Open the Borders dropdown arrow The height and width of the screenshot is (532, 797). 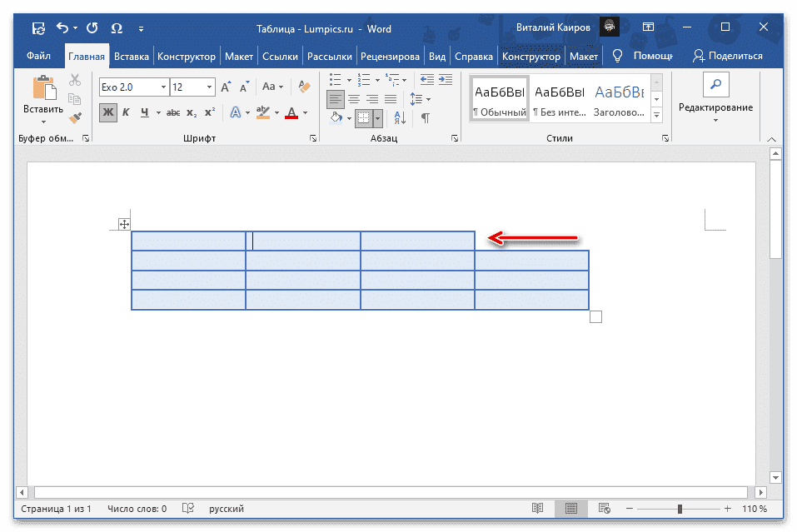point(377,118)
